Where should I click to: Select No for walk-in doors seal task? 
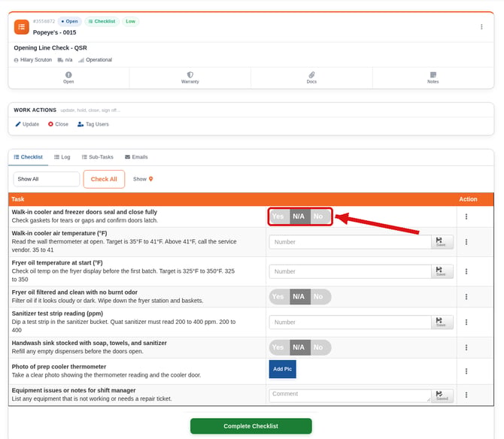(320, 216)
